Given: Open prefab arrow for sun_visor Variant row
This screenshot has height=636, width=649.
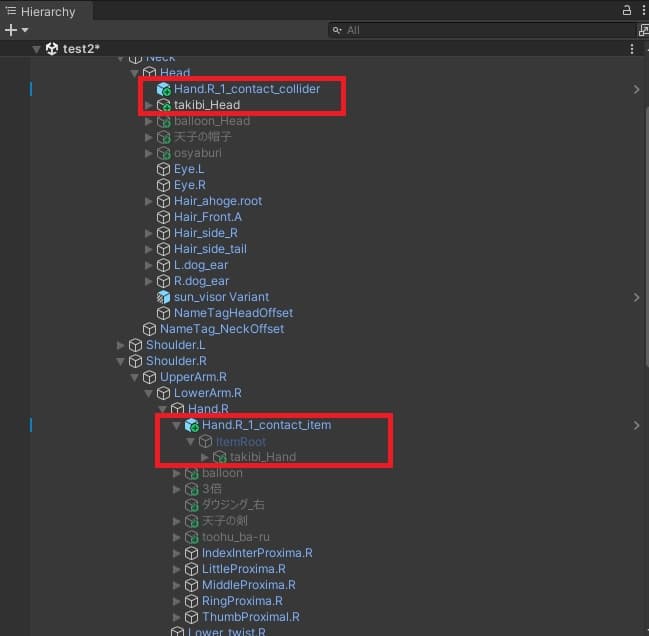Looking at the screenshot, I should (636, 297).
